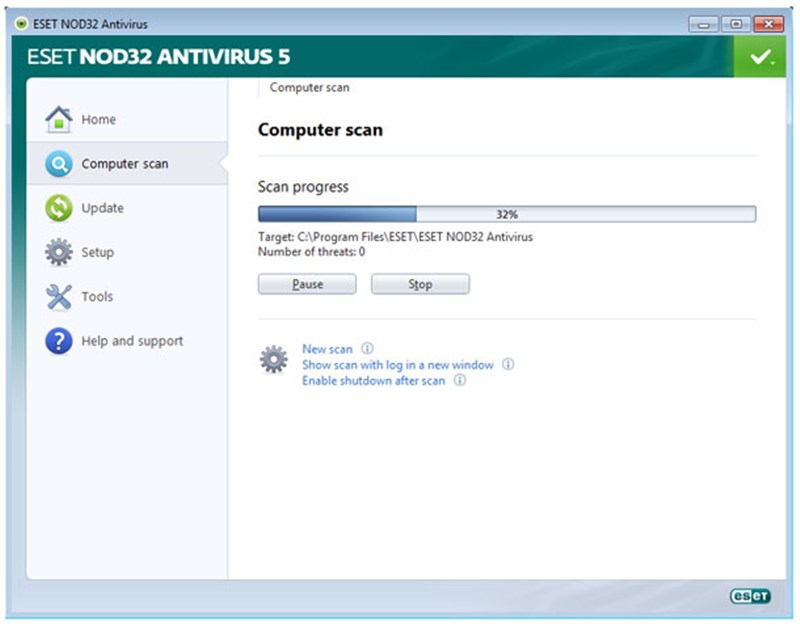Click the Home house icon

pos(59,119)
